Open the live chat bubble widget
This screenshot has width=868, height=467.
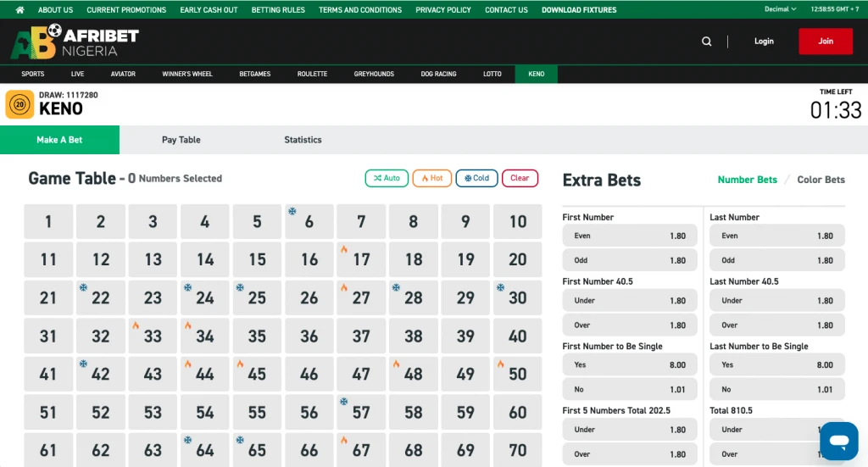click(838, 441)
